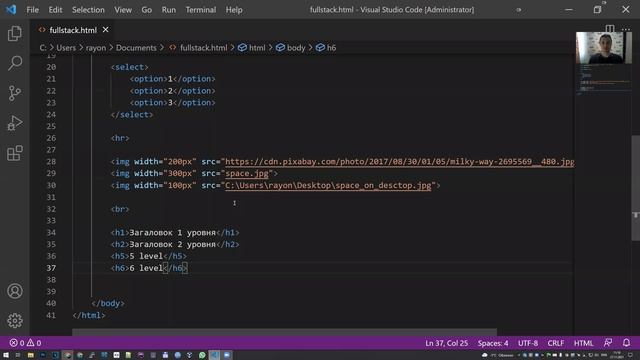The image size is (640, 360).
Task: Click the closing </body> tag
Action: tap(108, 303)
